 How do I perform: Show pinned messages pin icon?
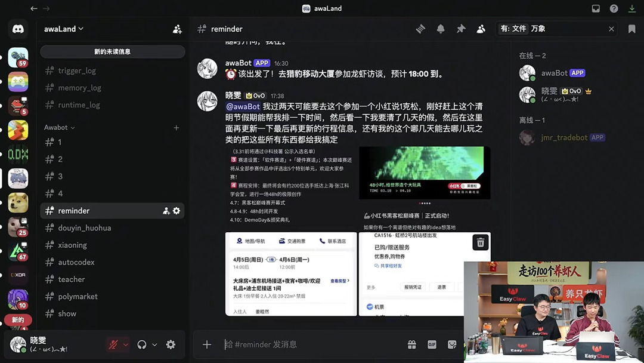click(461, 29)
